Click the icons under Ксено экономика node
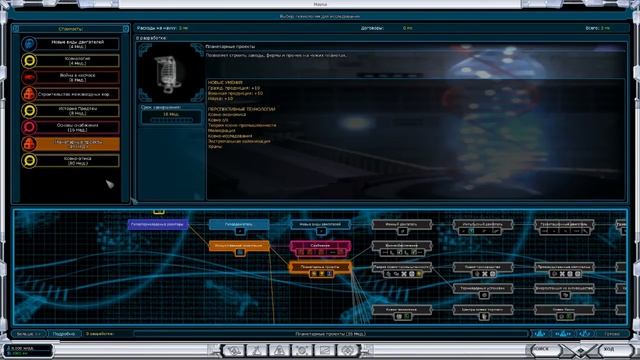 tap(402, 317)
